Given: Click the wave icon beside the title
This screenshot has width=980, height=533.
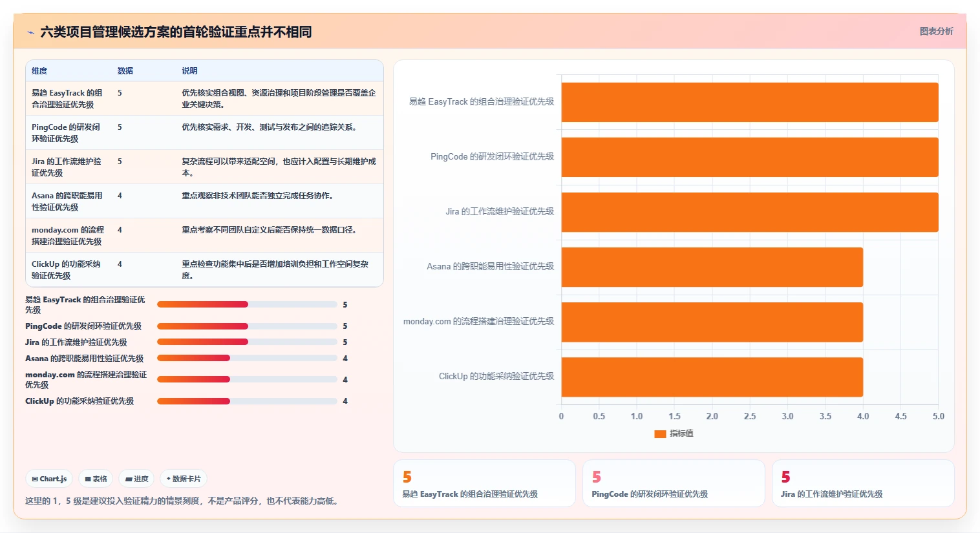Looking at the screenshot, I should (x=30, y=32).
